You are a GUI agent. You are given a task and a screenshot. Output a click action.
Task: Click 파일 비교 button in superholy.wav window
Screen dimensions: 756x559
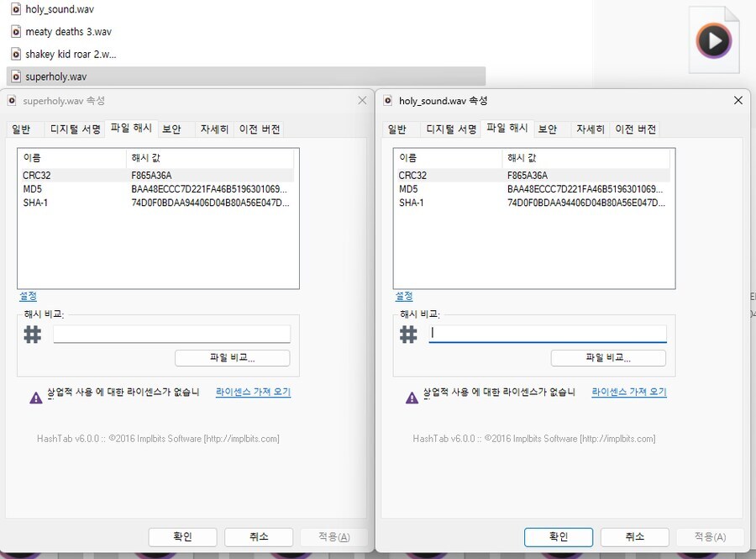(233, 357)
